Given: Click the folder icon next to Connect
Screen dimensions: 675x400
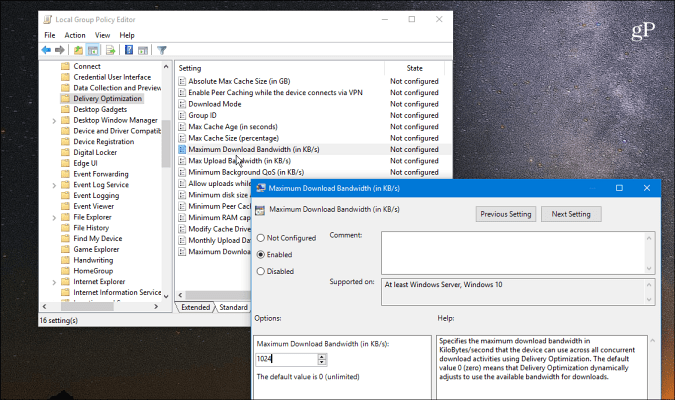Looking at the screenshot, I should point(65,66).
